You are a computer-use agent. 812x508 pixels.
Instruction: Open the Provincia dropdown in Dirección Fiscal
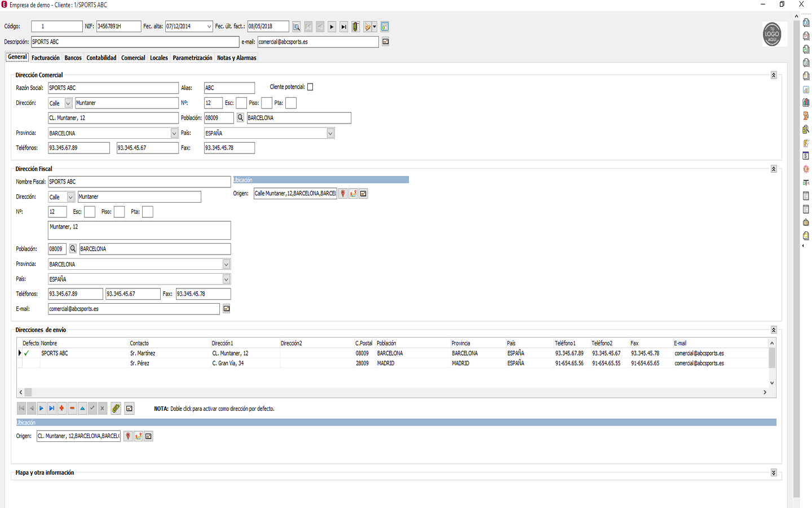click(226, 264)
